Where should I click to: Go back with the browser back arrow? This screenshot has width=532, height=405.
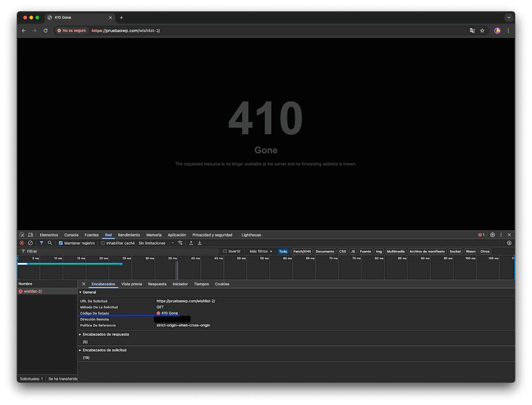(x=24, y=31)
